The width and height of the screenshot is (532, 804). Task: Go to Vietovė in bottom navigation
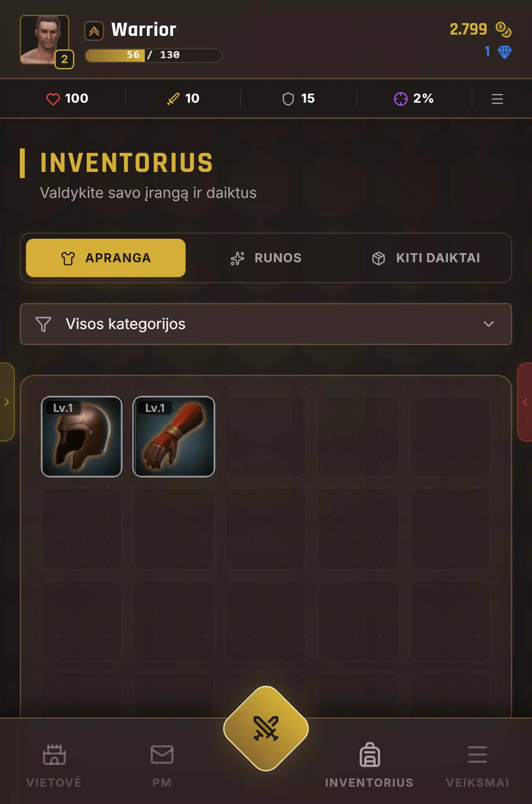click(54, 766)
